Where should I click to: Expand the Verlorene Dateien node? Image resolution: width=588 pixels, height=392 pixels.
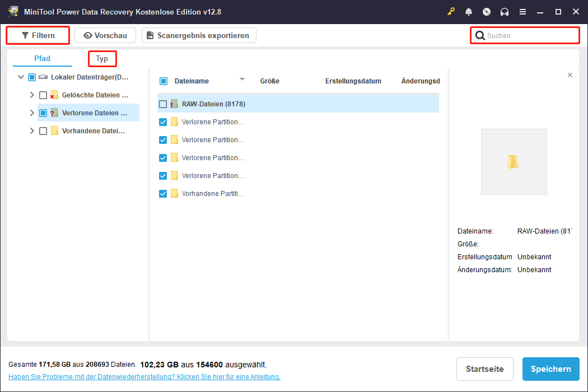coord(32,113)
